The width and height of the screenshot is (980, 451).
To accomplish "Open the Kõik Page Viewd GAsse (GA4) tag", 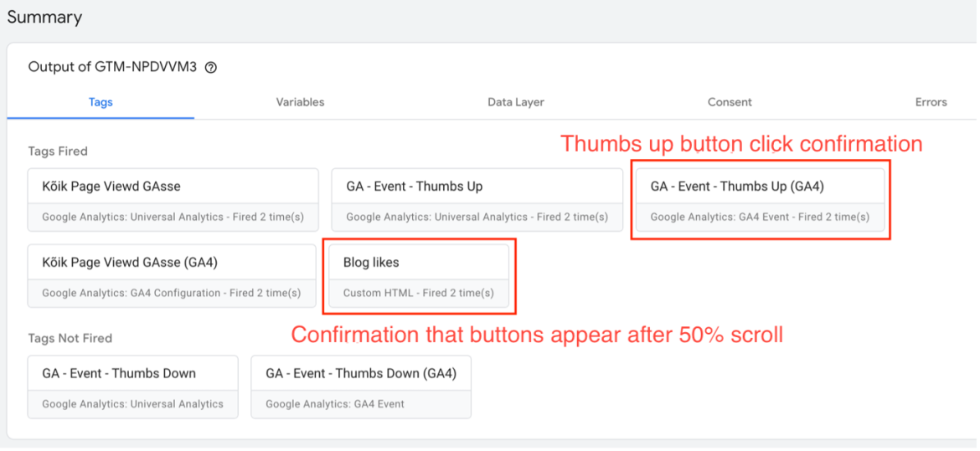I will 172,275.
